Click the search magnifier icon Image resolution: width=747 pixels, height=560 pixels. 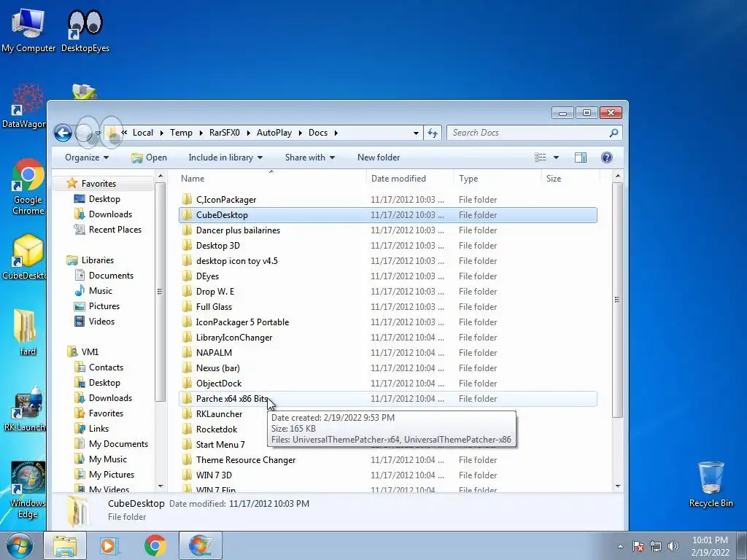[614, 133]
